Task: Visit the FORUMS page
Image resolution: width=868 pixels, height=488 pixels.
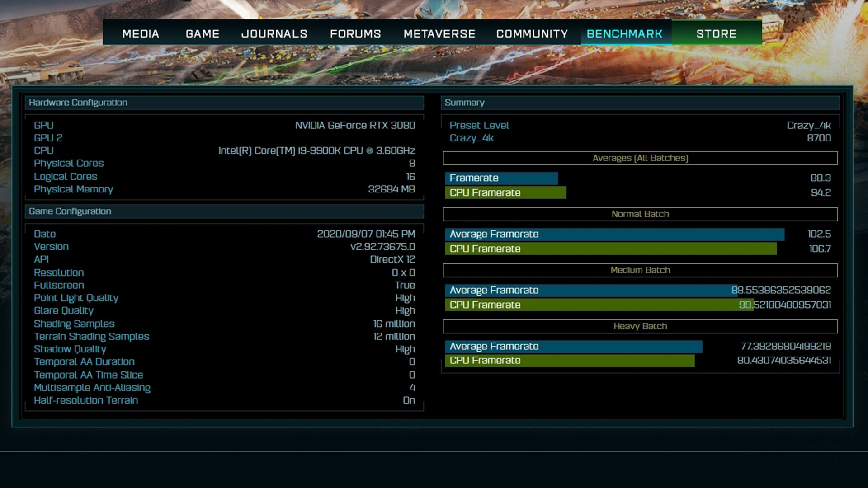Action: [x=355, y=34]
